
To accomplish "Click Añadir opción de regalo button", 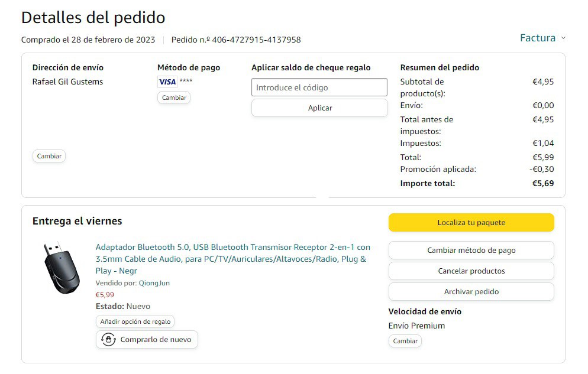I will [135, 322].
